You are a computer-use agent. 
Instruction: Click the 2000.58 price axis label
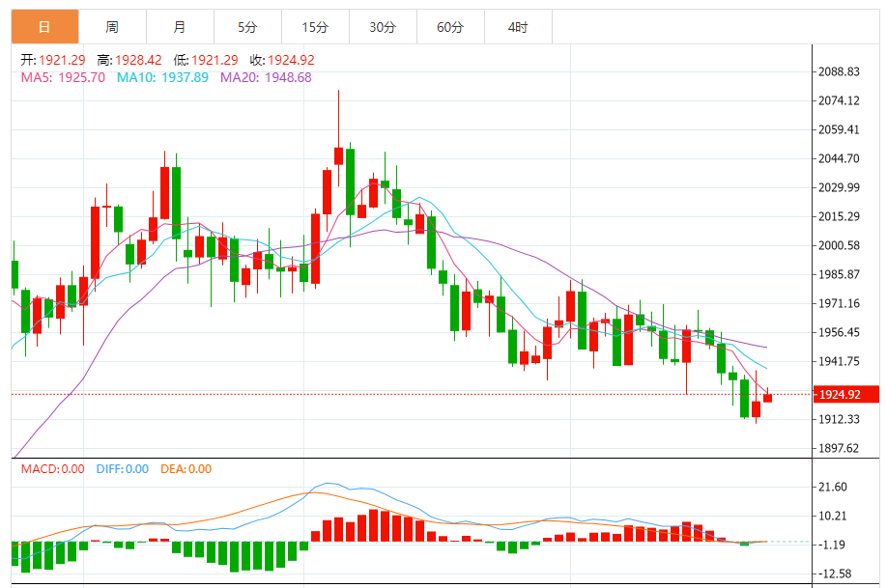839,245
